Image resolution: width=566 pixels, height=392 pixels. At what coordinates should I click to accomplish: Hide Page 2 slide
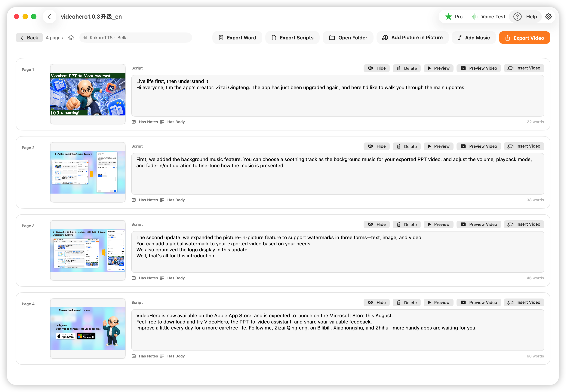(x=376, y=146)
